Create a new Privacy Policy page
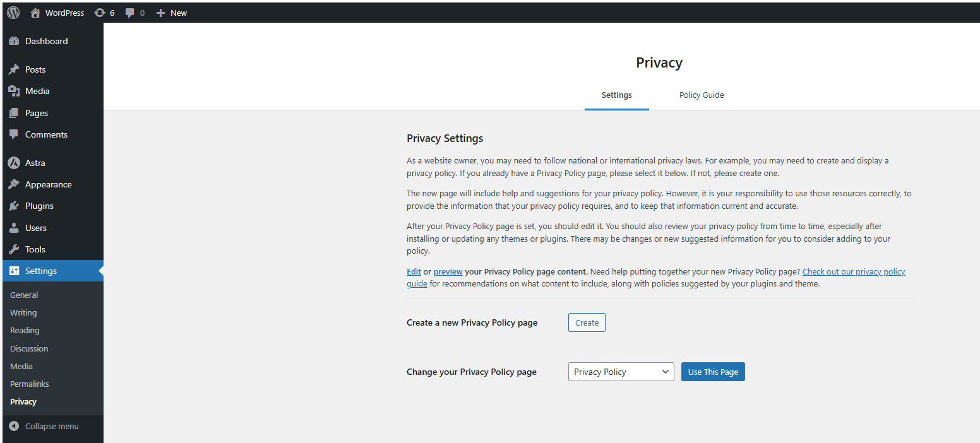 586,322
